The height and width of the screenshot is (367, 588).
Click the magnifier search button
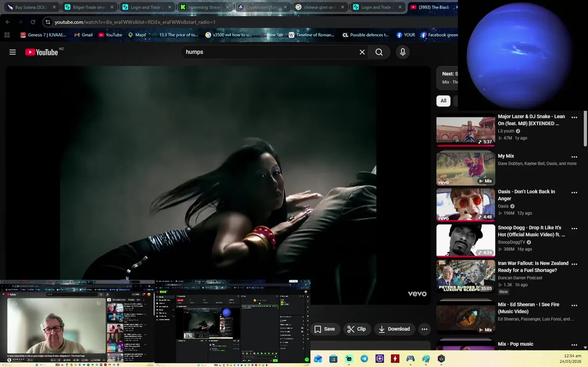click(379, 52)
